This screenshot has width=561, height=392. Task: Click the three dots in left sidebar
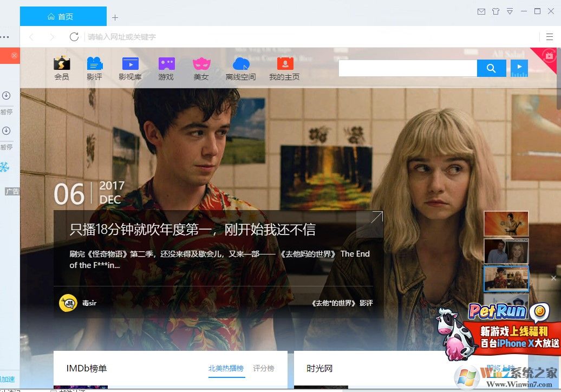coord(4,37)
